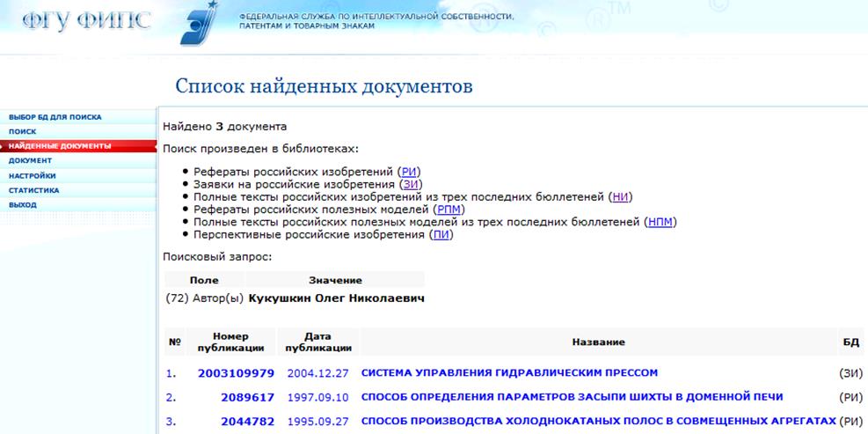Click the Название column header
Viewport: 868px width, 434px height.
[x=598, y=342]
